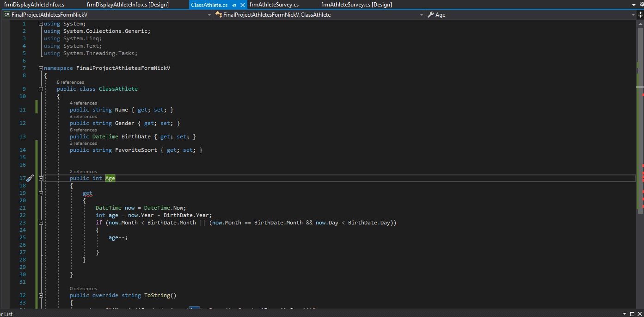Click the split editor icon at top right
The image size is (644, 317).
[640, 15]
